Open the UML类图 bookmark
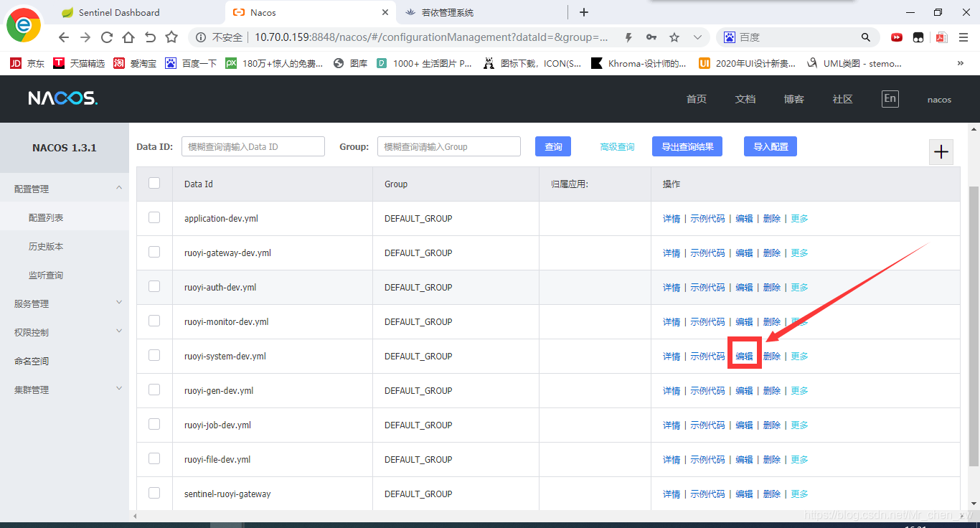980x528 pixels. [854, 63]
